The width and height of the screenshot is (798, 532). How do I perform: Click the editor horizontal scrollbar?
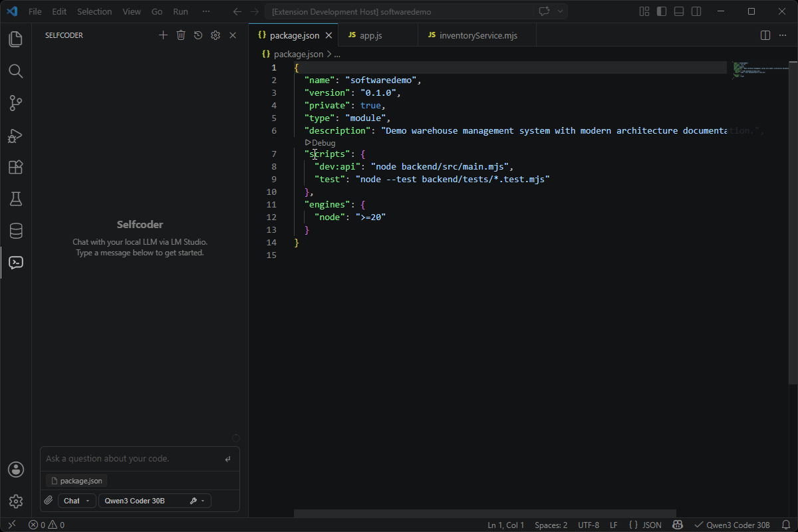[x=485, y=513]
